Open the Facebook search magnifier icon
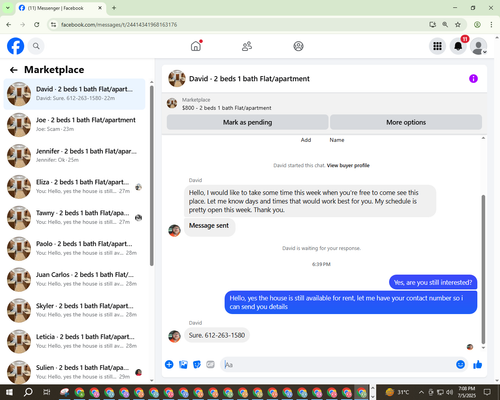 (36, 46)
